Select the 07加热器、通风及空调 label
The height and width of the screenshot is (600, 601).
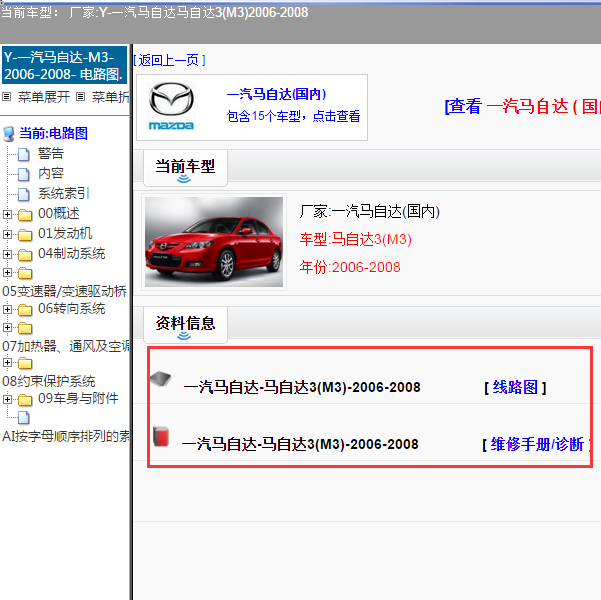pos(66,347)
